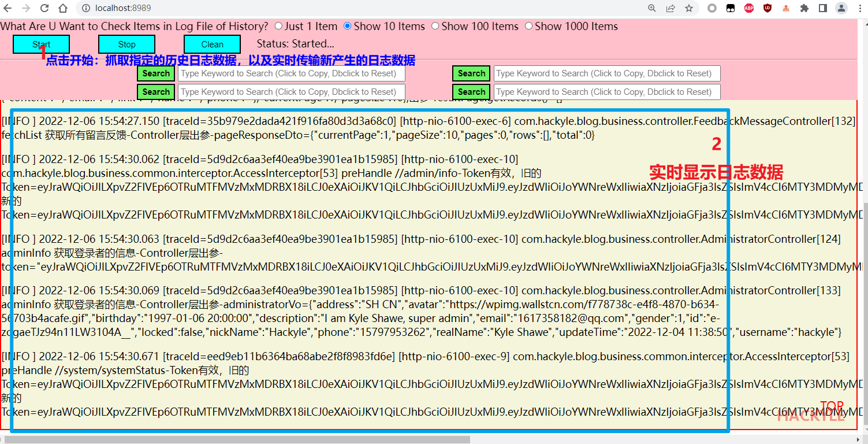Focus the upper-right keyword search field
Image resolution: width=868 pixels, height=444 pixels.
607,73
